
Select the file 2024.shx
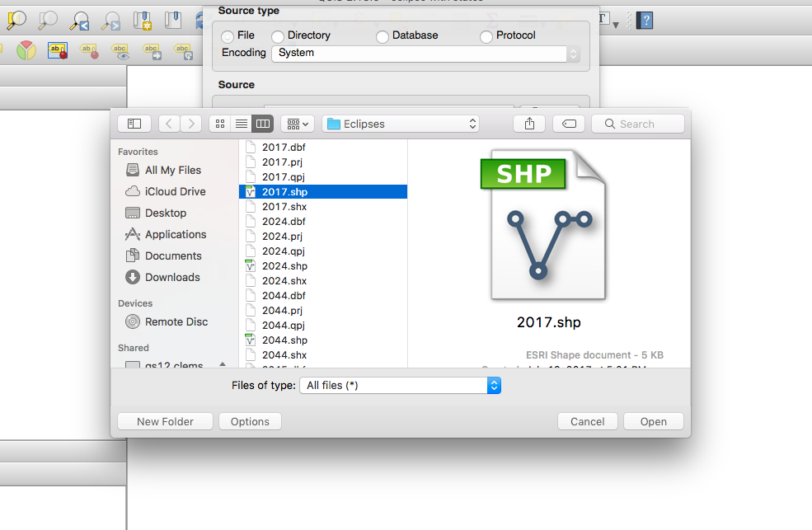(x=323, y=280)
